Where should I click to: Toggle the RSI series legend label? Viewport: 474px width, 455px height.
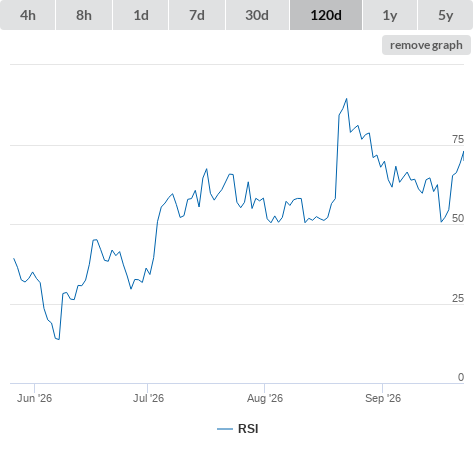coord(248,429)
